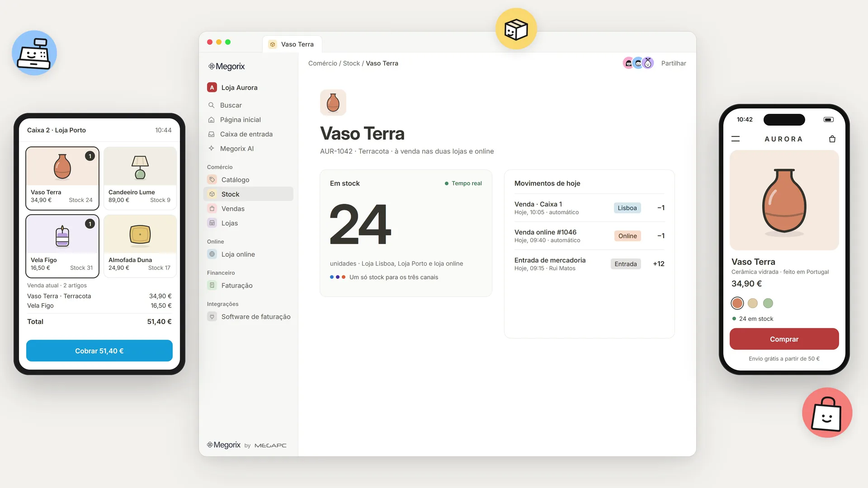Click Venda · Caixa 1 movement row
Image resolution: width=868 pixels, height=488 pixels.
pos(590,208)
